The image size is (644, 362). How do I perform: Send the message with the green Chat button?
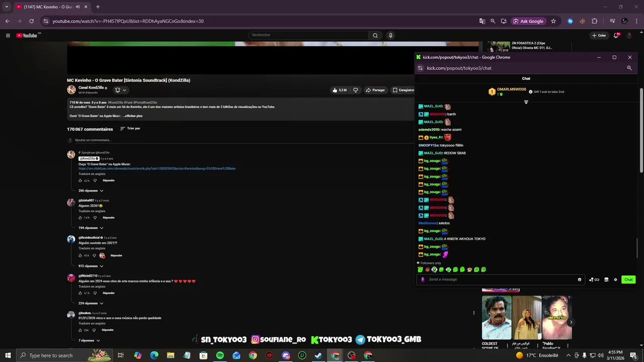pos(628,280)
